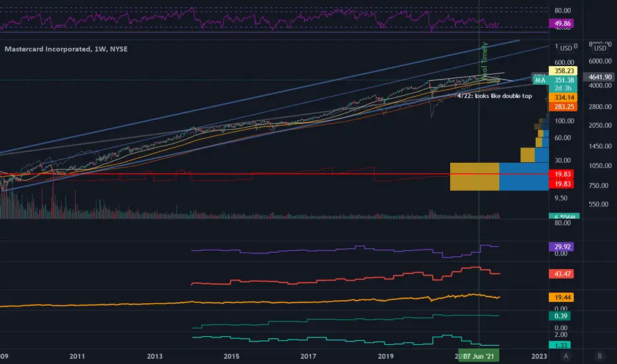617x364 pixels.
Task: Click the 4641.90 price label
Action: (x=600, y=77)
